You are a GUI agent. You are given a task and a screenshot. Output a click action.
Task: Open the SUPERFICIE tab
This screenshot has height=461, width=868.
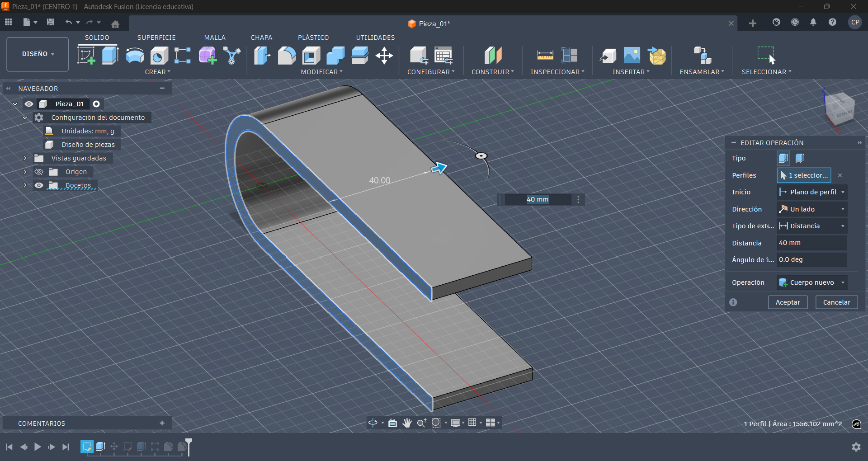(x=156, y=37)
